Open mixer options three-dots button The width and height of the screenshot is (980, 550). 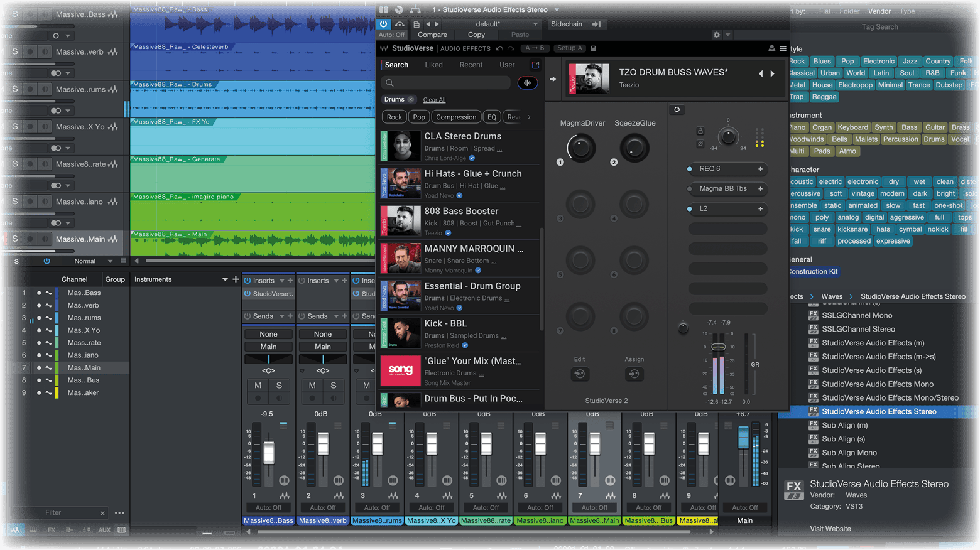(119, 513)
